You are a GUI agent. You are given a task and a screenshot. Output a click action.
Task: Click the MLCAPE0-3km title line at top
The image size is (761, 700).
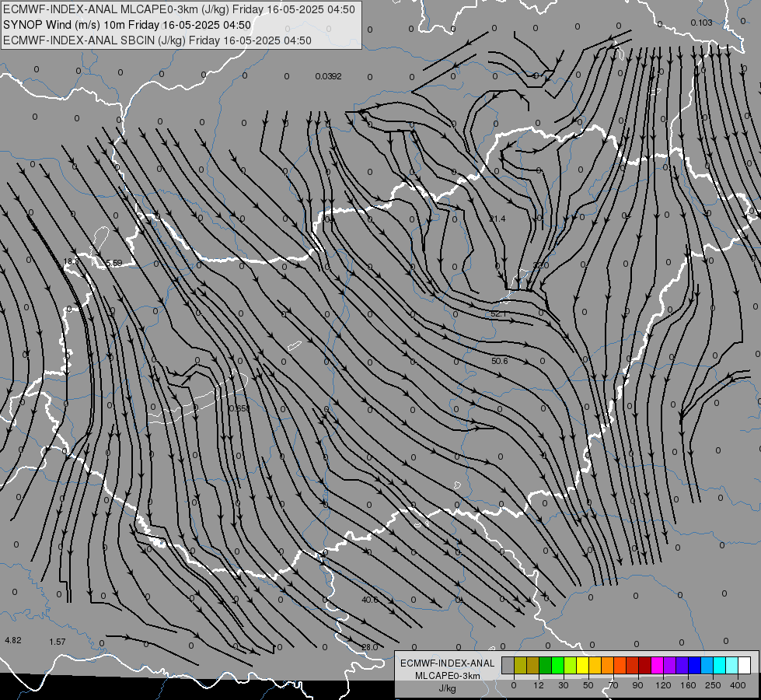point(179,9)
